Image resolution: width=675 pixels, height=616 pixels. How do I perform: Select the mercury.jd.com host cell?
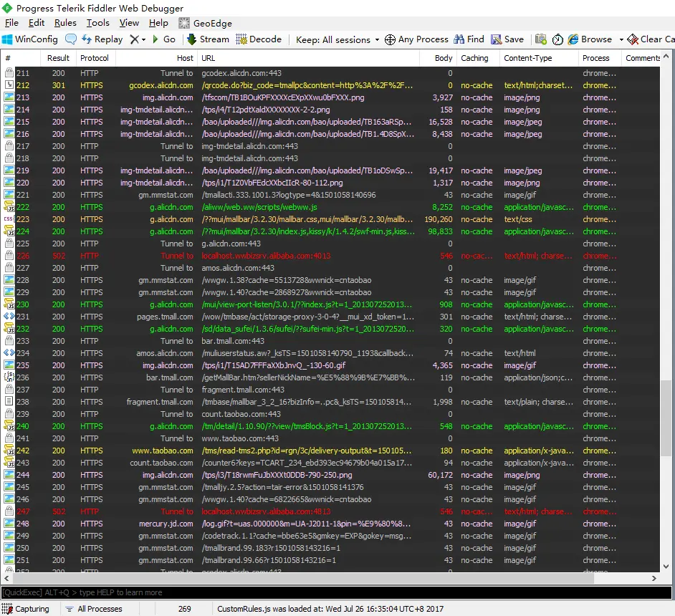click(x=166, y=524)
